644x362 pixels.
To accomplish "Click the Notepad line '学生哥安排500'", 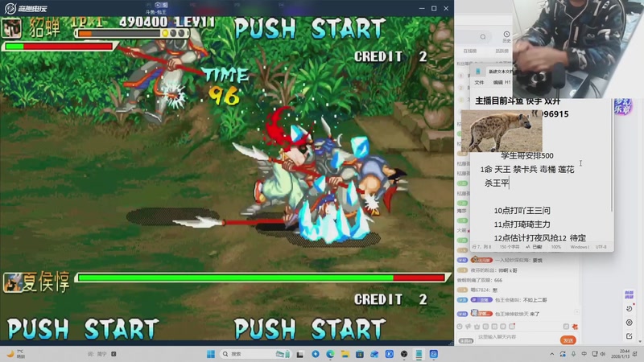I will (527, 155).
